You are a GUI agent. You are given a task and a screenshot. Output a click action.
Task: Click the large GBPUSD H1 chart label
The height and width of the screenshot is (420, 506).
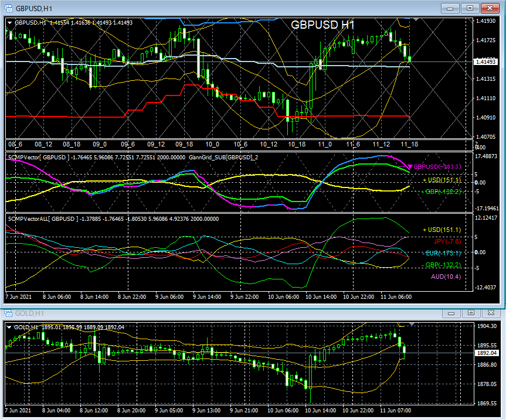click(x=322, y=25)
